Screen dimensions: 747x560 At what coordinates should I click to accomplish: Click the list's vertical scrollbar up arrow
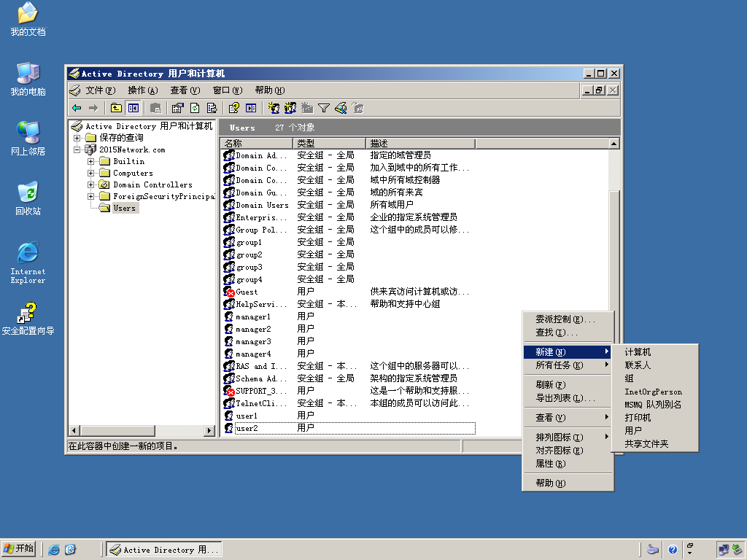(x=614, y=144)
